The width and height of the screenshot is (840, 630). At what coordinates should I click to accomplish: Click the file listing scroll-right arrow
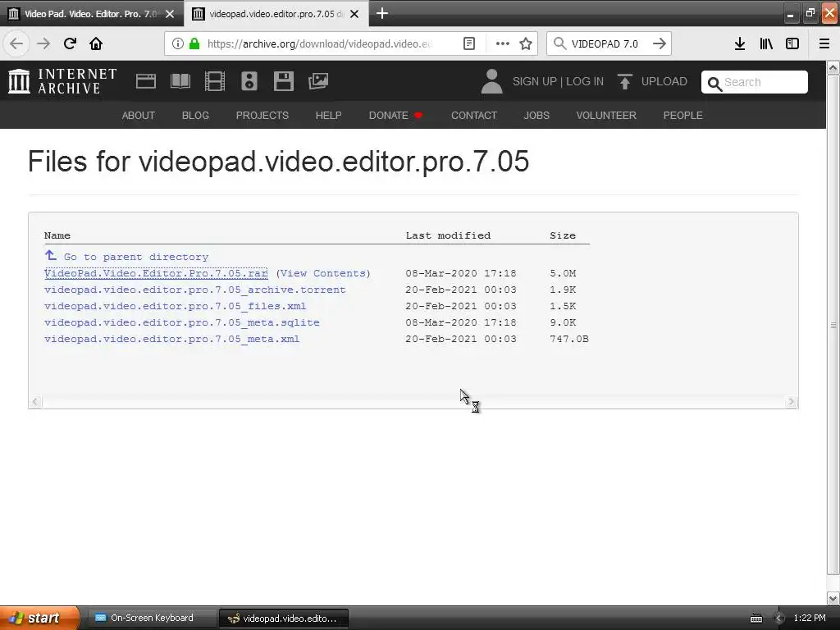(x=791, y=402)
